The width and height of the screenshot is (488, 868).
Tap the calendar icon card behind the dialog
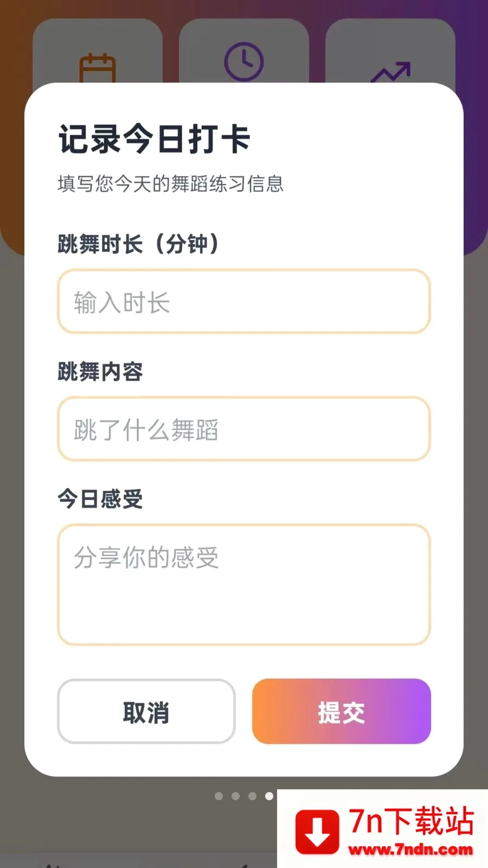coord(98,52)
